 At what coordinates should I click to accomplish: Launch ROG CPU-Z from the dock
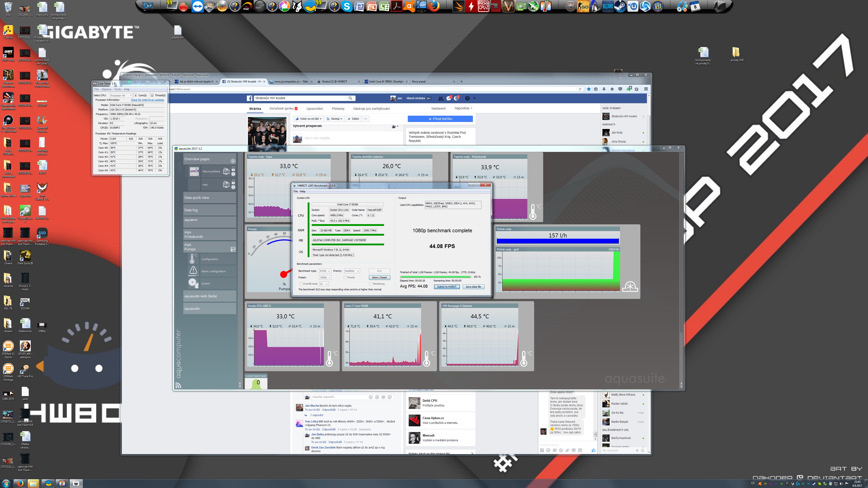pyautogui.click(x=484, y=6)
